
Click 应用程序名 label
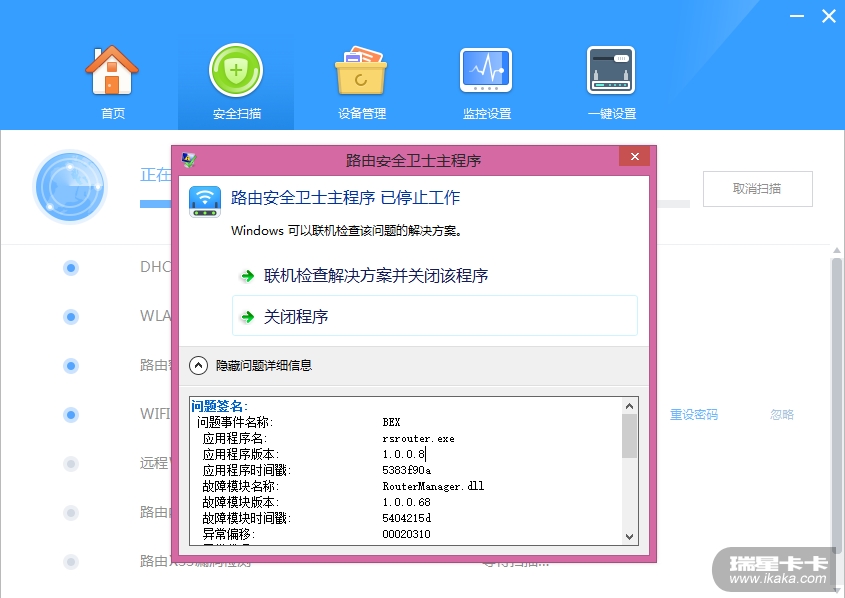point(234,439)
